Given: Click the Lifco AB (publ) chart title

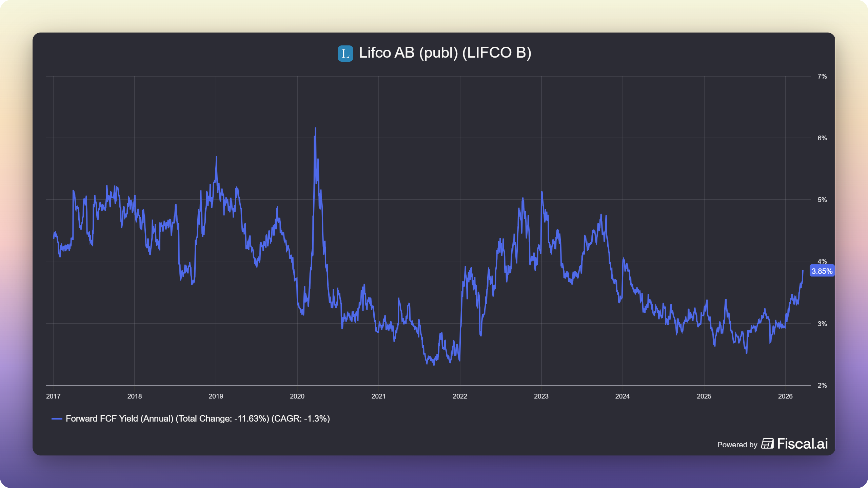Looking at the screenshot, I should point(445,53).
